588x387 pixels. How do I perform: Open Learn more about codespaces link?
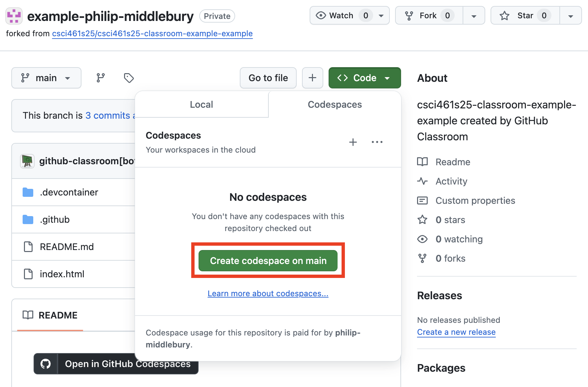point(268,294)
